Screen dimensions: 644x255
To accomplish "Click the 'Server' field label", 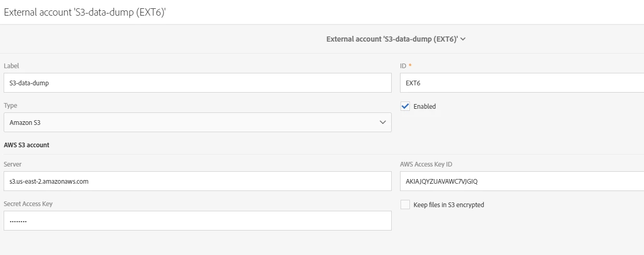I will coord(12,164).
